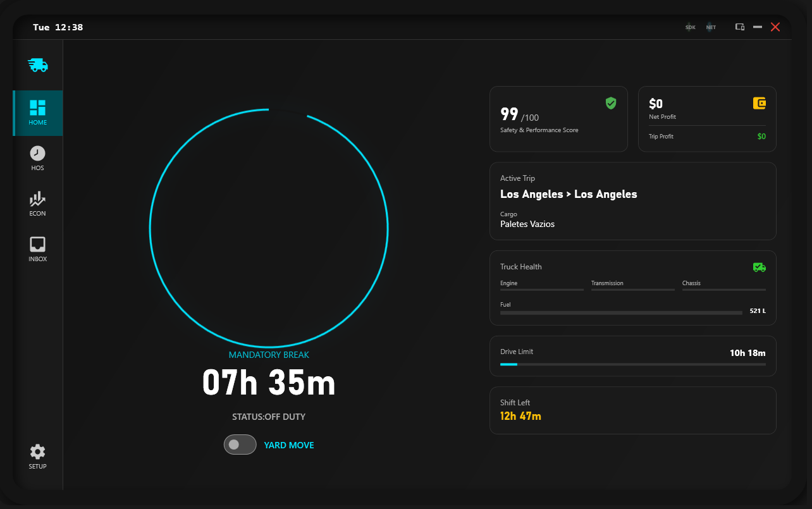This screenshot has height=509, width=812.
Task: Click the mandatory break 07h 35m timer
Action: 269,383
